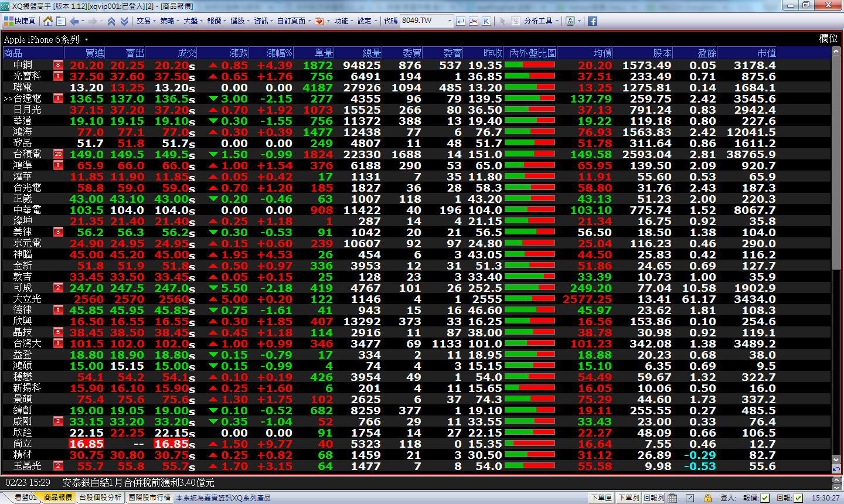Click the calculator icon in status bar

pos(672,498)
